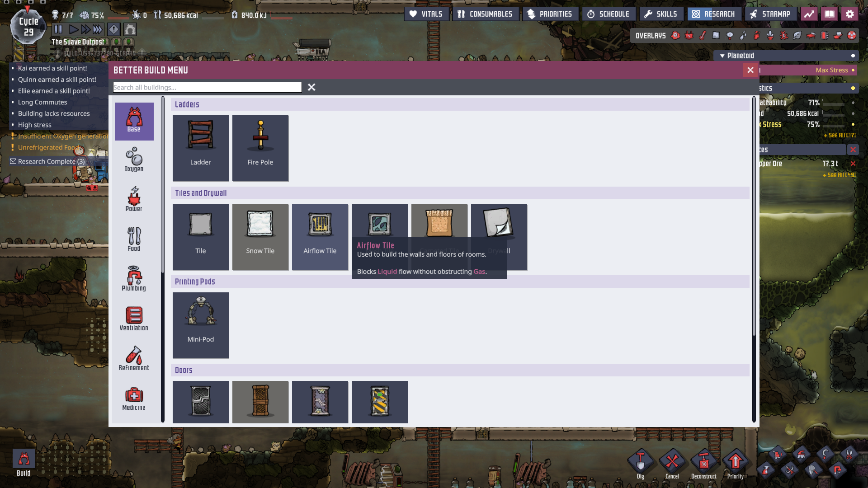Viewport: 868px width, 488px height.
Task: Click See All (17) diagnostics link
Action: click(840, 135)
